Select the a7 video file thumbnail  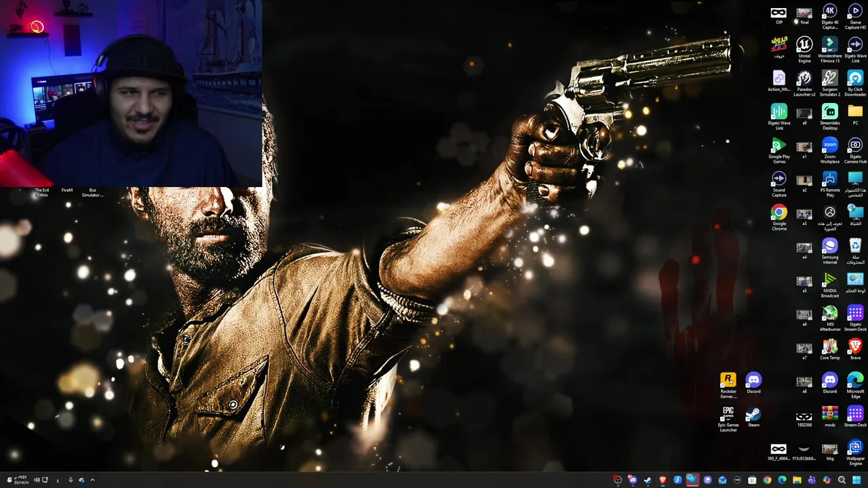pos(804,350)
